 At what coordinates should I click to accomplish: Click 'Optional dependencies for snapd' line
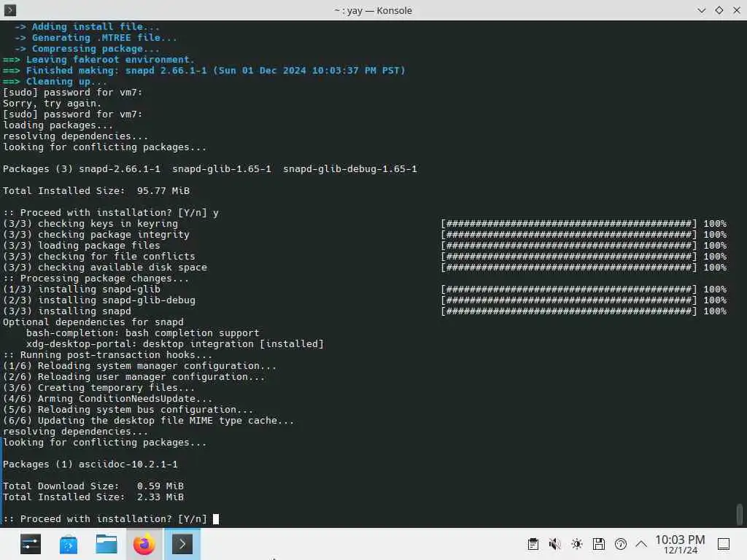[x=93, y=322]
